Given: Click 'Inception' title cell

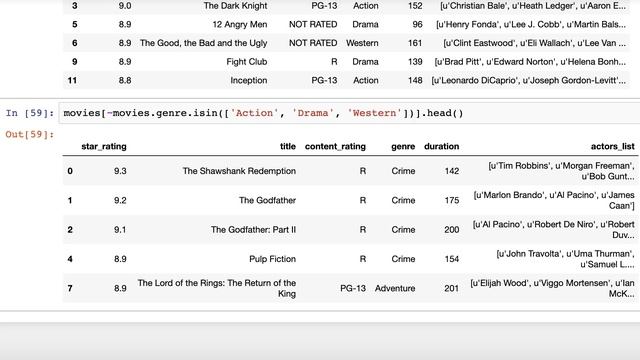Looking at the screenshot, I should [x=249, y=80].
